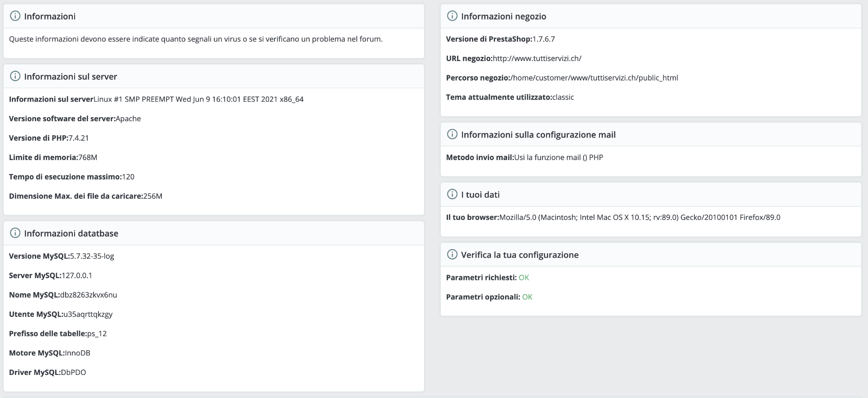Click the PHP version value 7.4.21
The height and width of the screenshot is (398, 868).
(x=78, y=138)
